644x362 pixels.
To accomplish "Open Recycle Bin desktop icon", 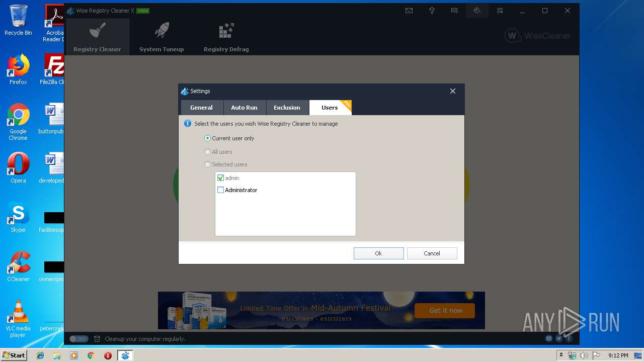I will click(x=18, y=20).
